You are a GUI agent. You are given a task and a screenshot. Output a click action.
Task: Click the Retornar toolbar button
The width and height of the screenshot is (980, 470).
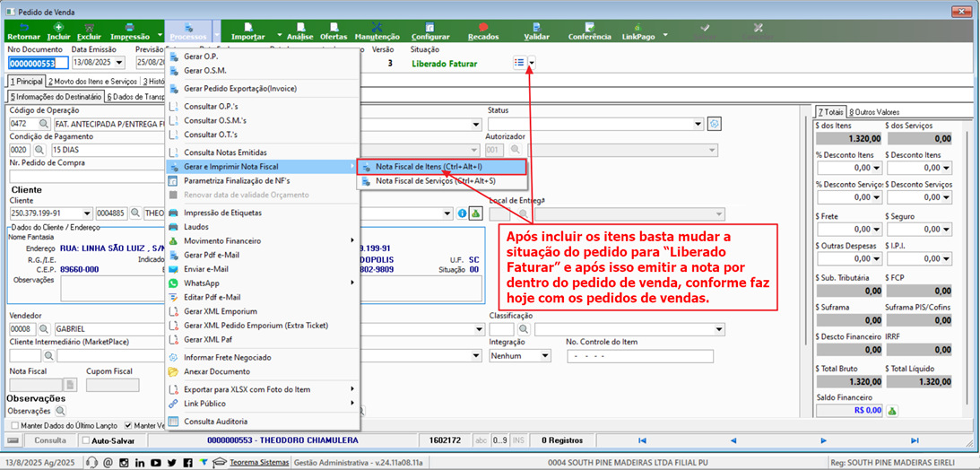(x=25, y=32)
